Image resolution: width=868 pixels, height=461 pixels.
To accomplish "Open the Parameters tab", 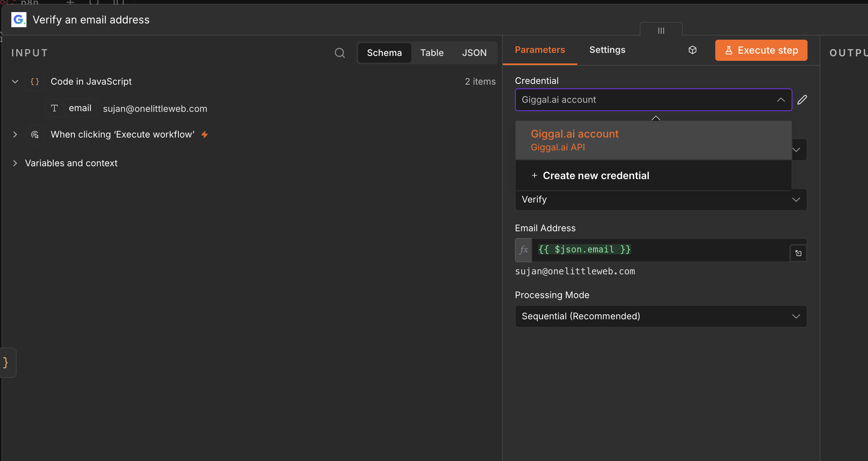I will pyautogui.click(x=540, y=50).
